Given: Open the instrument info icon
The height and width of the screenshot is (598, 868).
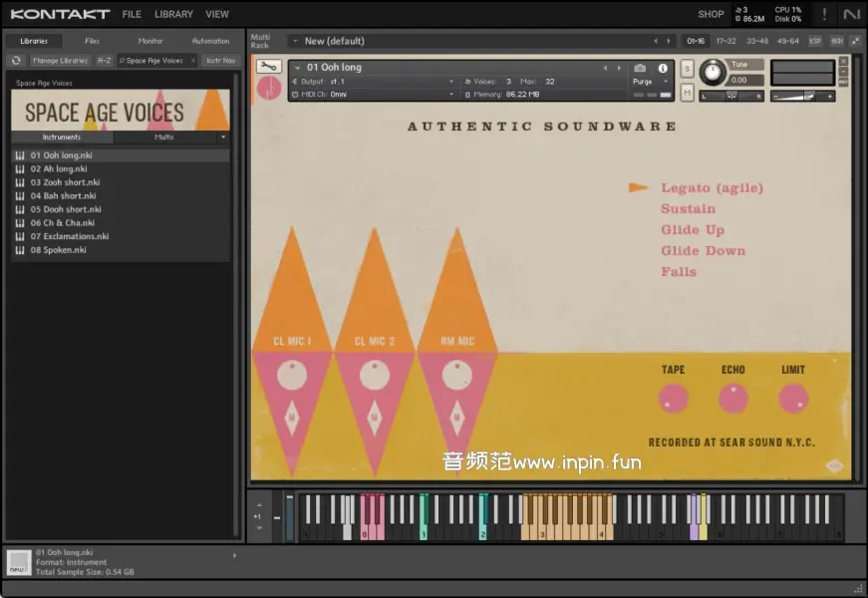Looking at the screenshot, I should coord(663,68).
